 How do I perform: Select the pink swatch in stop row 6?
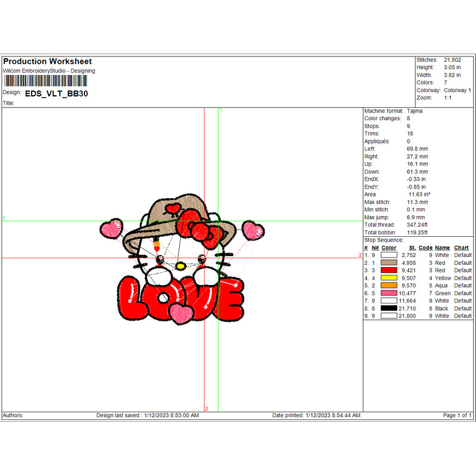pos(389,293)
